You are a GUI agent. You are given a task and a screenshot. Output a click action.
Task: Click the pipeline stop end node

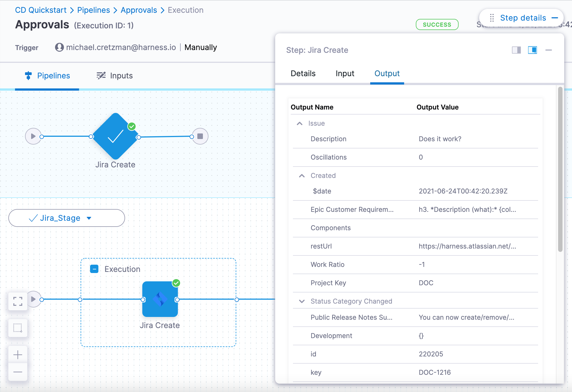(200, 136)
